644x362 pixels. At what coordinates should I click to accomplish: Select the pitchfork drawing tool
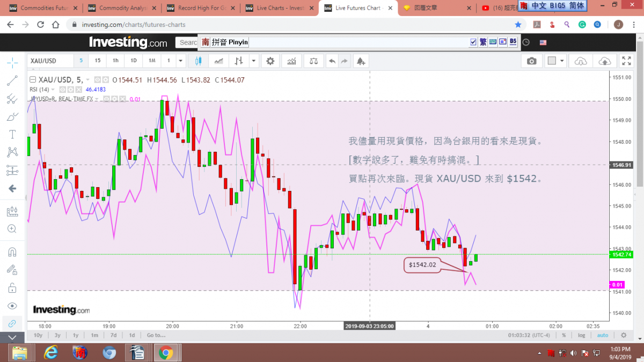(12, 99)
